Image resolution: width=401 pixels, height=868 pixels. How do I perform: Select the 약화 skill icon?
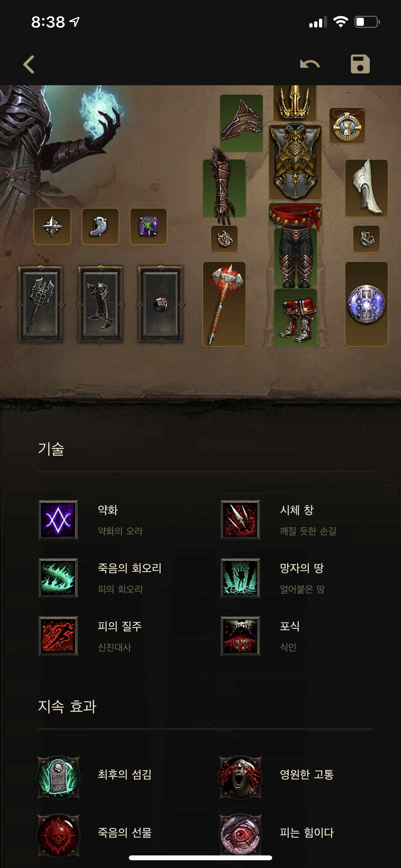(58, 520)
